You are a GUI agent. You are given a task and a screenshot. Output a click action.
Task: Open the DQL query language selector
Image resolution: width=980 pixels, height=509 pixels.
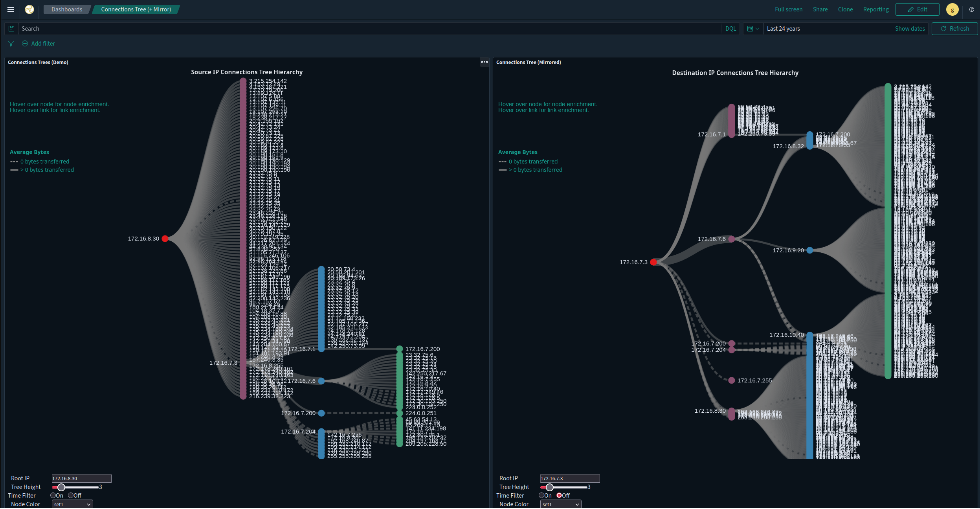coord(730,28)
